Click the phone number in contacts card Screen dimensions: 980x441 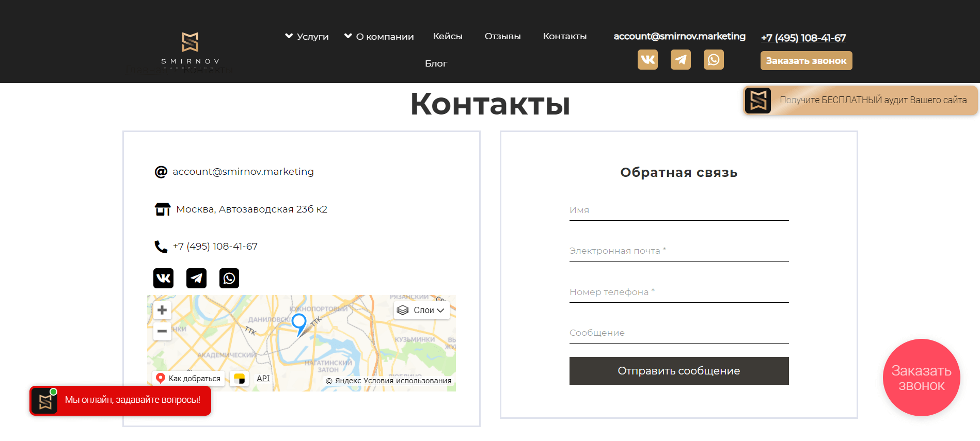coord(215,247)
